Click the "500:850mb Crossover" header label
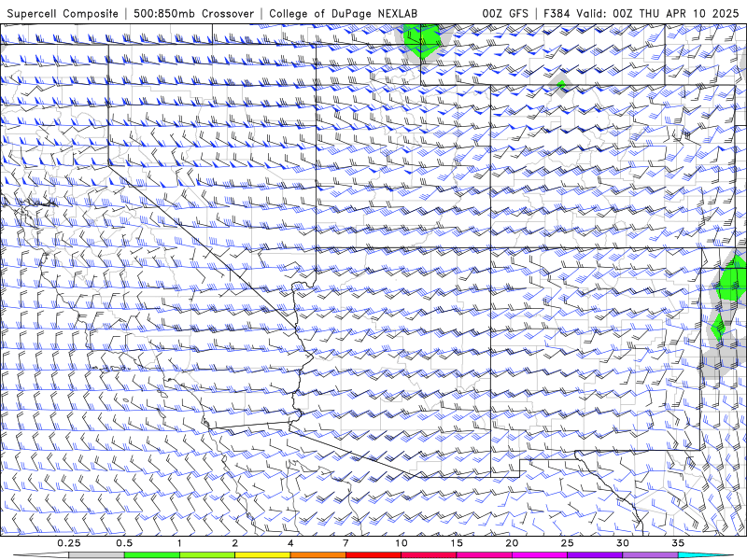Screen dimensions: 747x560 point(194,13)
